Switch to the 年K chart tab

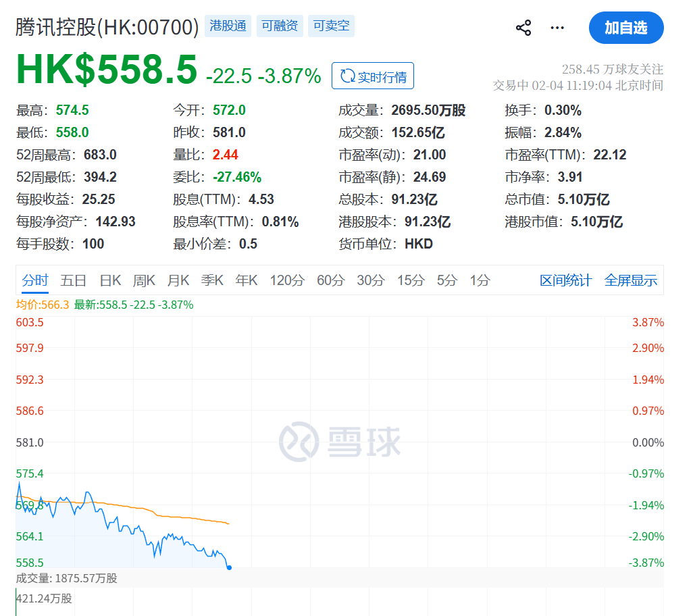pos(246,279)
